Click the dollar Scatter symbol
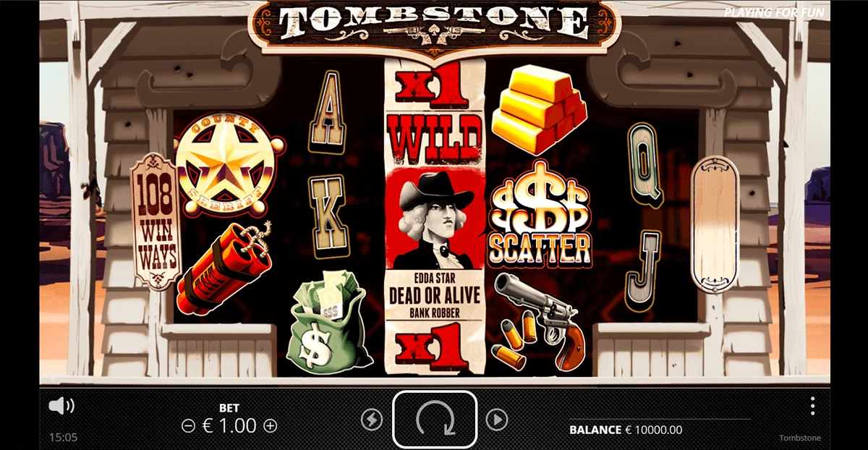868x450 pixels. tap(540, 214)
